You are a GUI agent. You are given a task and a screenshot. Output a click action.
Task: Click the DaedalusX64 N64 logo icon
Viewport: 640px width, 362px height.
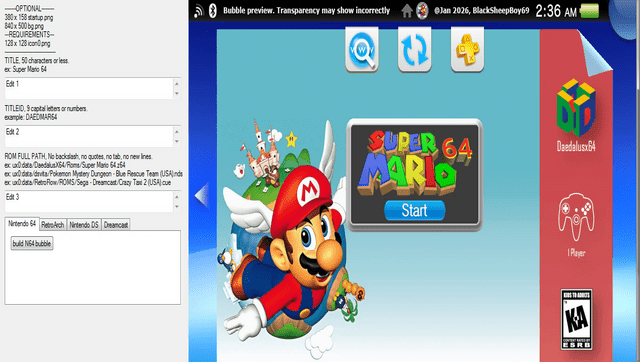coord(576,108)
